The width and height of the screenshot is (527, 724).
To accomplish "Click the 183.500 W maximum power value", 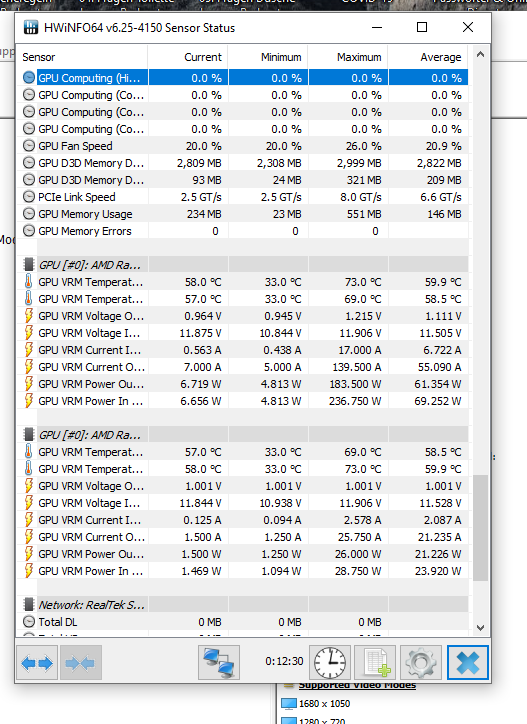I will 355,384.
